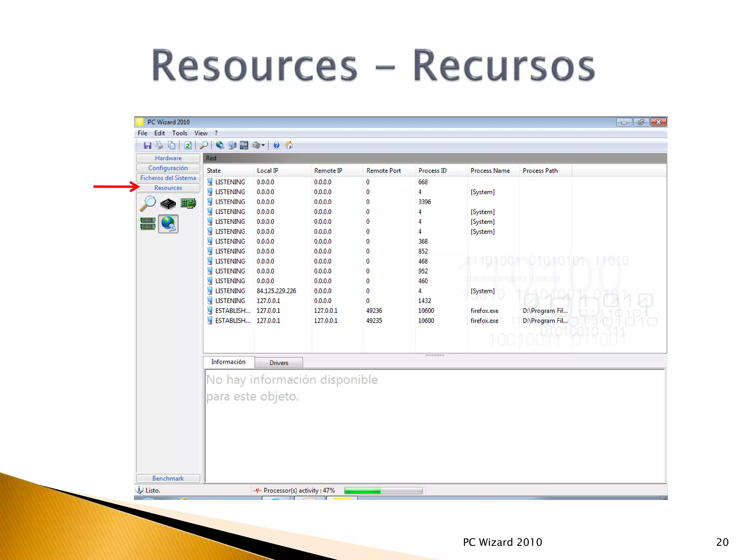Switch to the Drivers tab
Screen dimensions: 747x560
coord(279,363)
